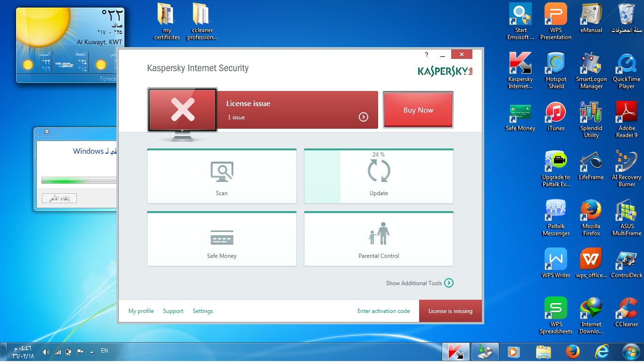Open Hotspot Shield desktop shortcut
Viewport: 644px width, 362px height.
point(556,70)
